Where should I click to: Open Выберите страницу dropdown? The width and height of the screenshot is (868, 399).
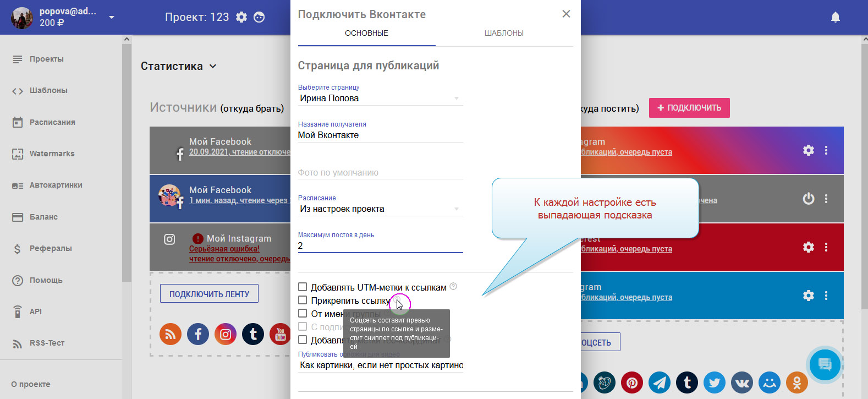pyautogui.click(x=380, y=99)
